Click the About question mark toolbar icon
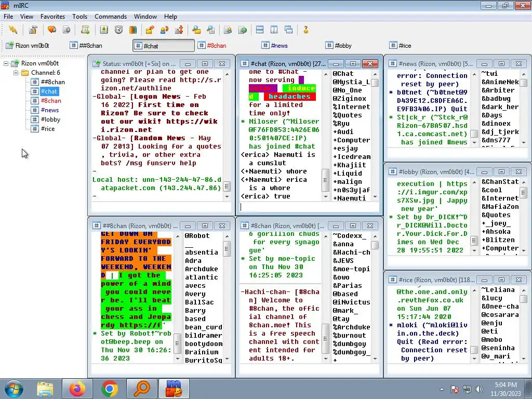The height and width of the screenshot is (399, 532). pyautogui.click(x=305, y=30)
